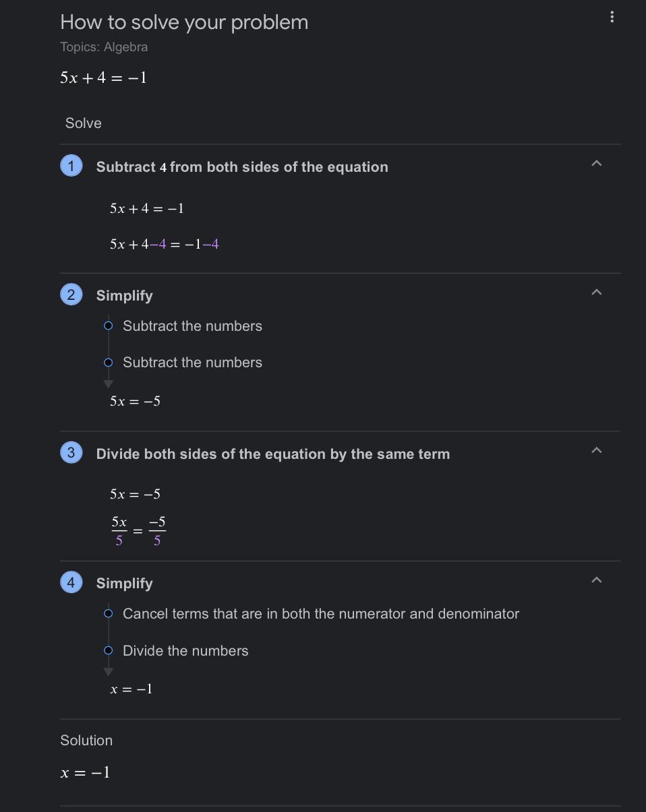This screenshot has width=646, height=812.
Task: Select first 'Subtract the numbers' sub-step bullet
Action: [108, 326]
